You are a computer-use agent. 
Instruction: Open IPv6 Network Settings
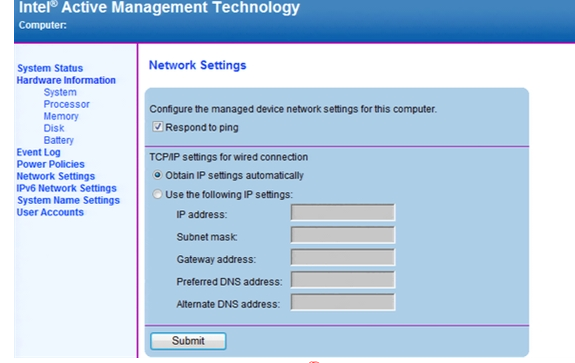pos(66,188)
